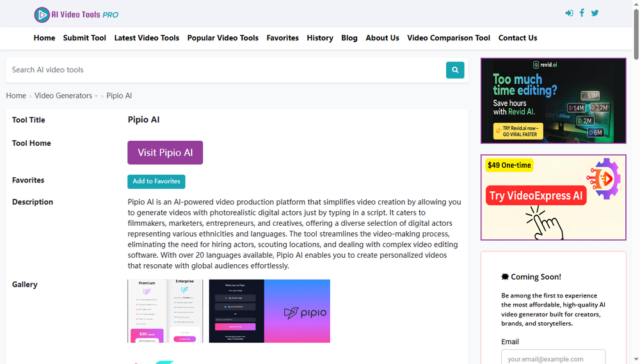640x364 pixels.
Task: Open Contact Us menu item
Action: click(518, 38)
